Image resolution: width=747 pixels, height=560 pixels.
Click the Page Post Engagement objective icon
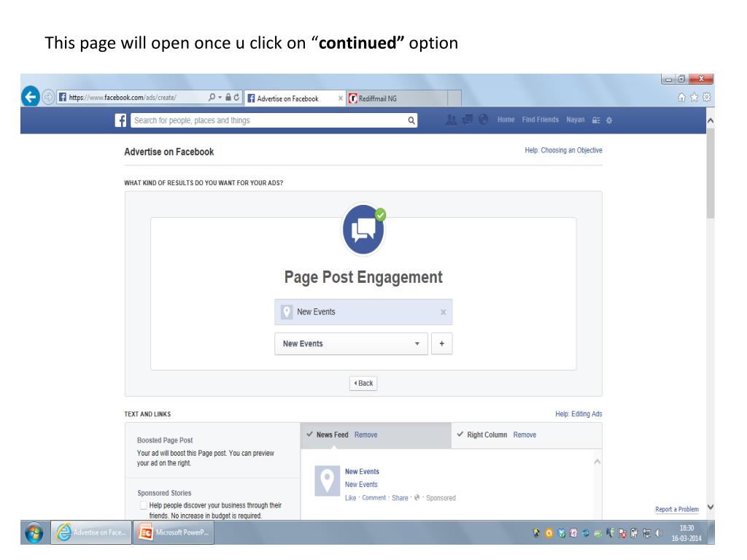(x=363, y=230)
